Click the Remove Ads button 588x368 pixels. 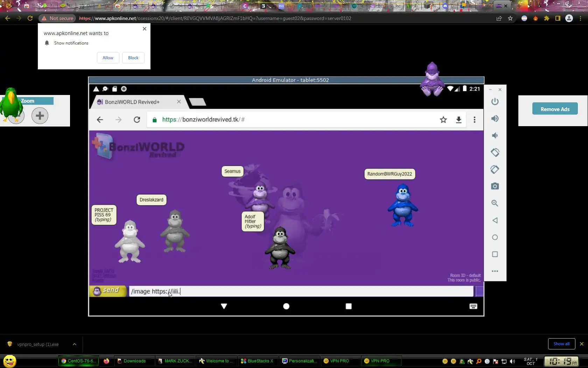coord(555,109)
